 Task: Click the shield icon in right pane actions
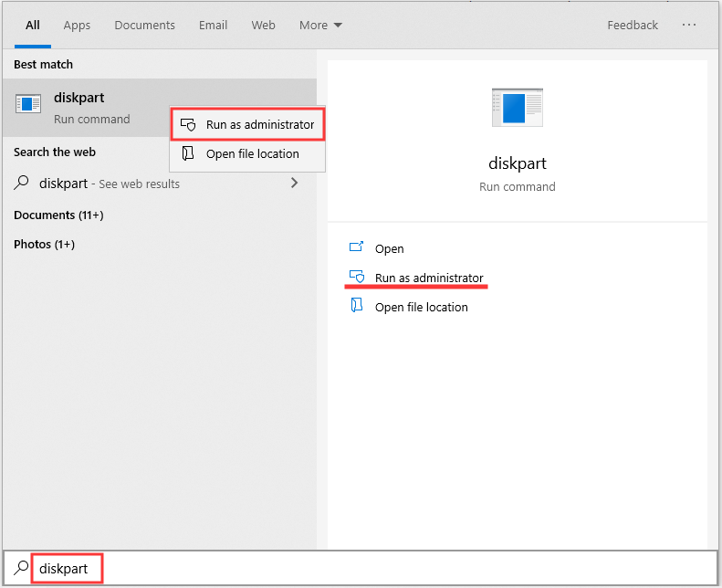click(x=357, y=277)
